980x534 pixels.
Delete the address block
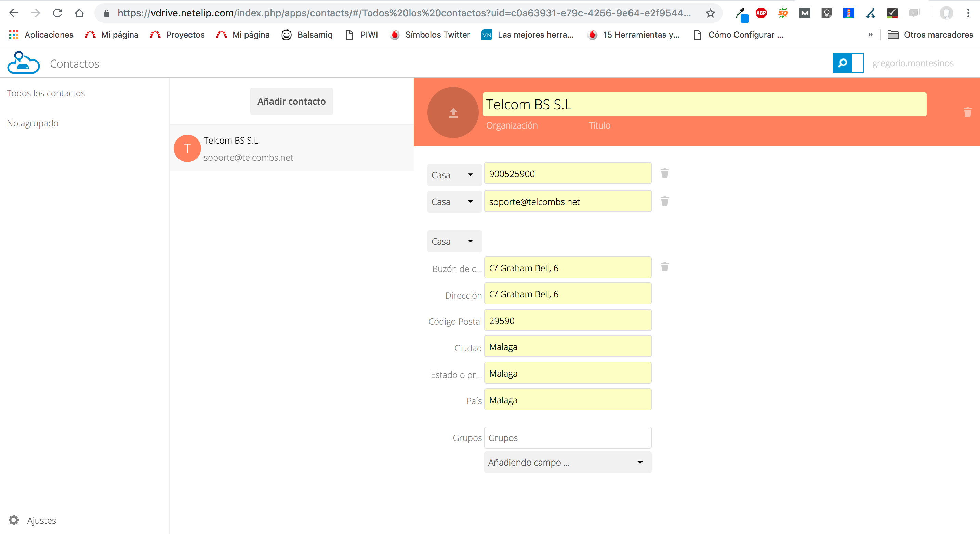664,267
